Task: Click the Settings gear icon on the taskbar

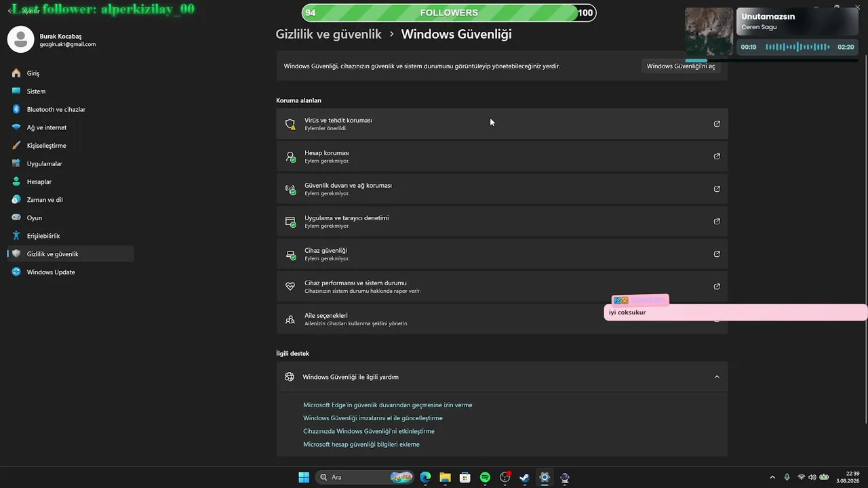Action: click(x=545, y=477)
